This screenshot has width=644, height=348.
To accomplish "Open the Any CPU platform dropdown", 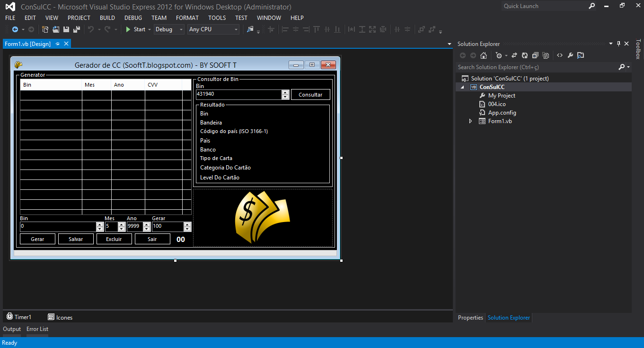I will [x=237, y=29].
